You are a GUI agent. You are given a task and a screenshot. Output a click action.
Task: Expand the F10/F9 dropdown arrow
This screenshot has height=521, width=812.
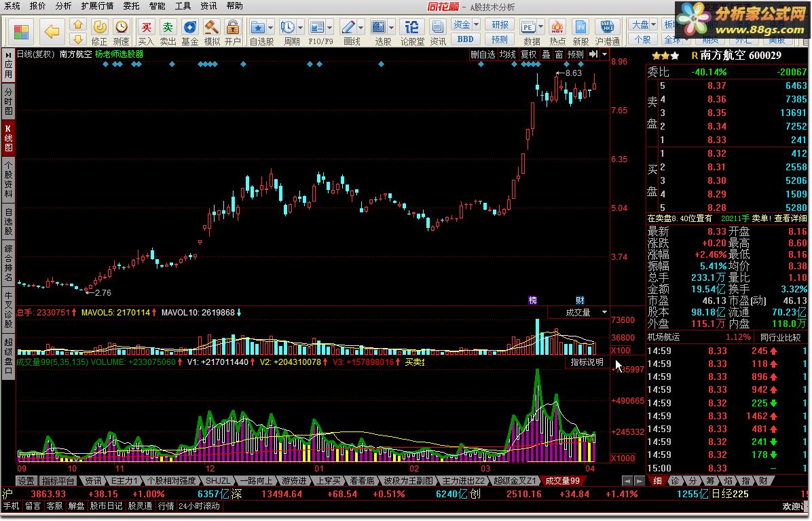tap(329, 27)
